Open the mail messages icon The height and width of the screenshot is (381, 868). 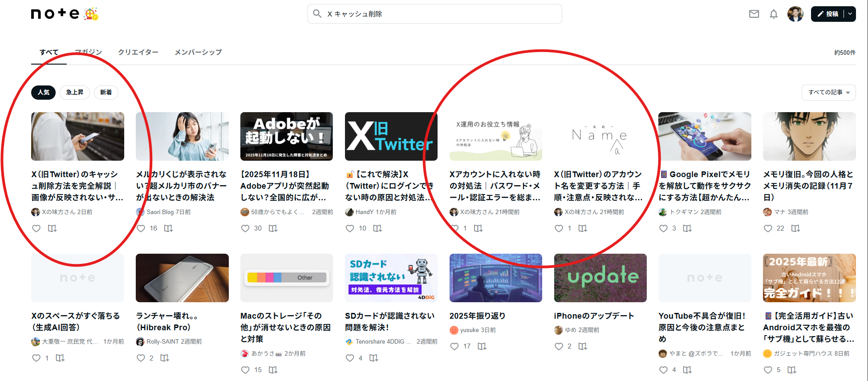point(754,14)
